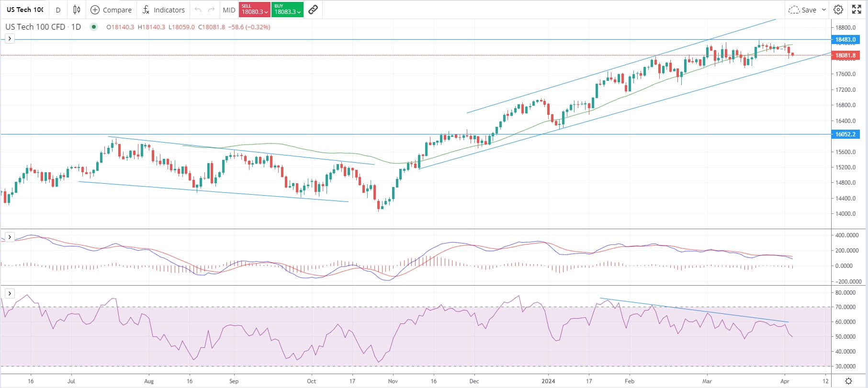Save the chart layout
Screen dimensions: 868x388
pos(802,10)
